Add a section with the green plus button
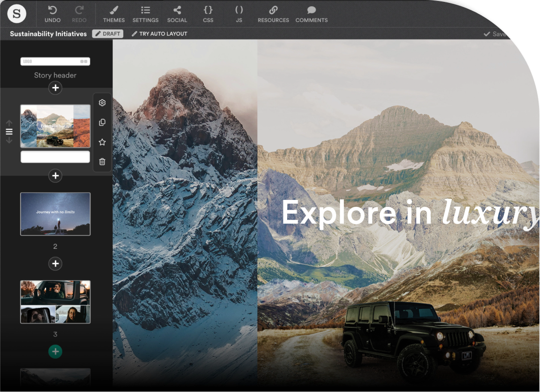 point(55,352)
